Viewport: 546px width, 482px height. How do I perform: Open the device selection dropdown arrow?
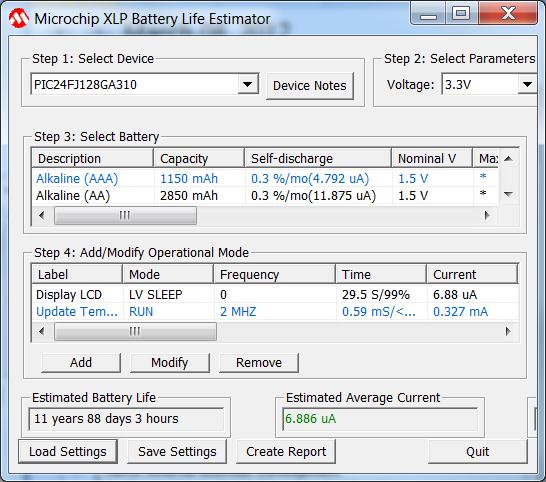tap(248, 84)
